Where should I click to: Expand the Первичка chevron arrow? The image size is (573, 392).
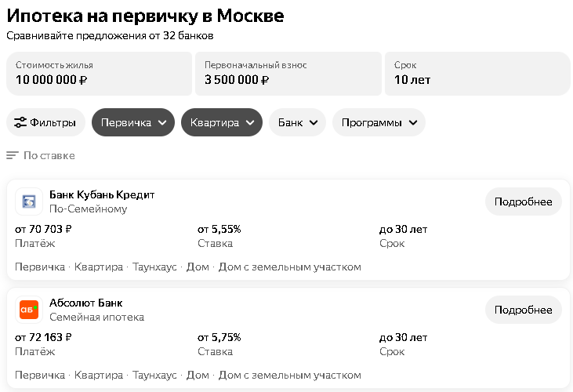pyautogui.click(x=162, y=122)
